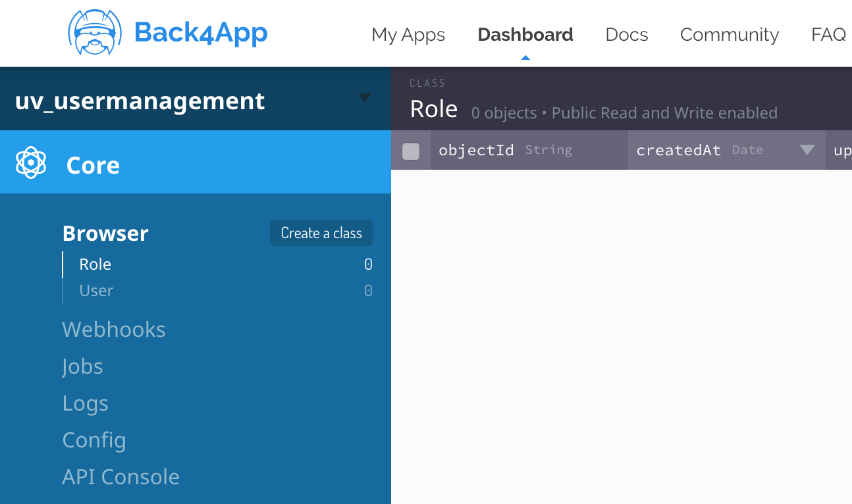
Task: Click the Role class title
Action: pyautogui.click(x=434, y=109)
